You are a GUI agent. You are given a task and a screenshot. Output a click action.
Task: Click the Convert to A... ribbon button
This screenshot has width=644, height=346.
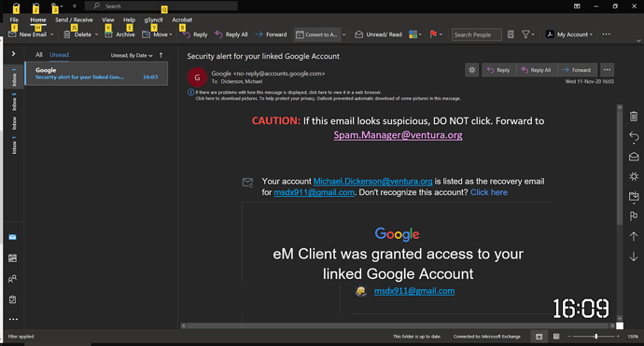316,35
